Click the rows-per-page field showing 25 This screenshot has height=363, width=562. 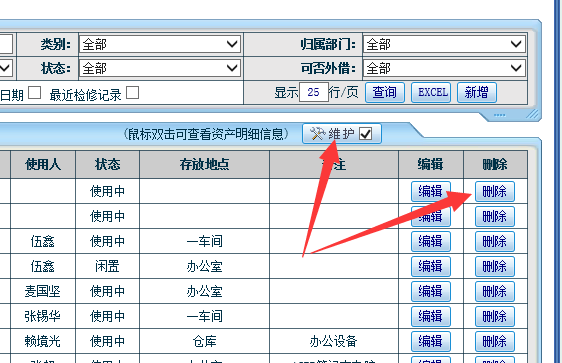click(314, 92)
